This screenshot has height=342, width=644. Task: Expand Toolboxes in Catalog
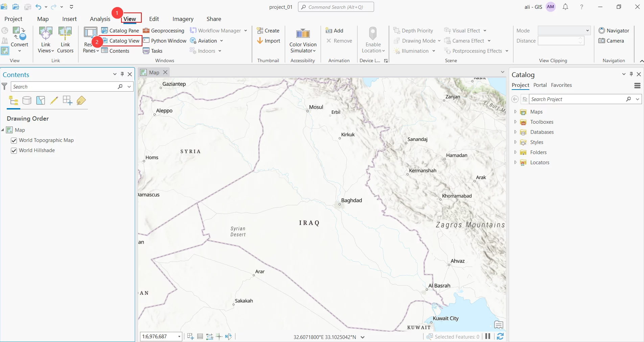[x=515, y=122]
